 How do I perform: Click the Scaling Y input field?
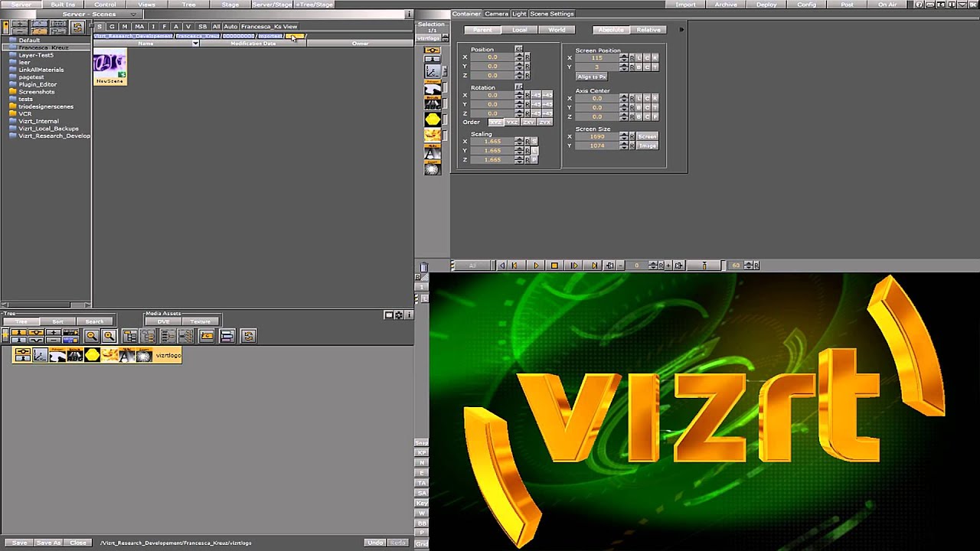coord(492,151)
